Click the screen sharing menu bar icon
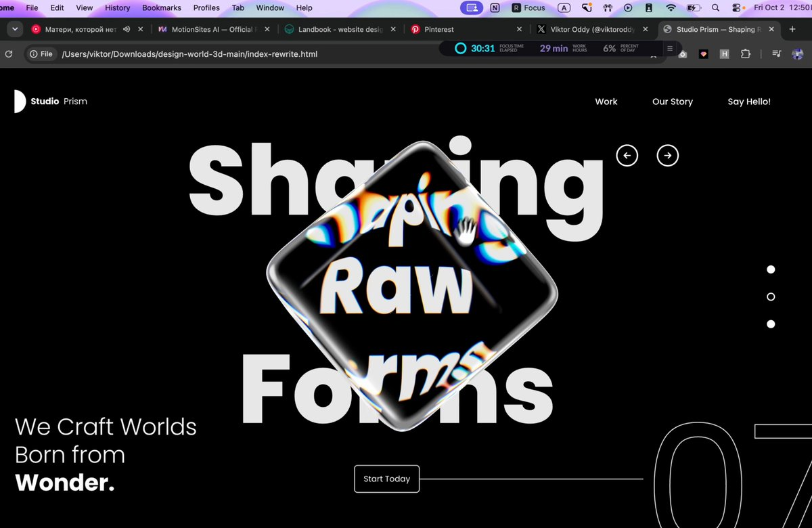Image resolution: width=812 pixels, height=528 pixels. pos(472,7)
